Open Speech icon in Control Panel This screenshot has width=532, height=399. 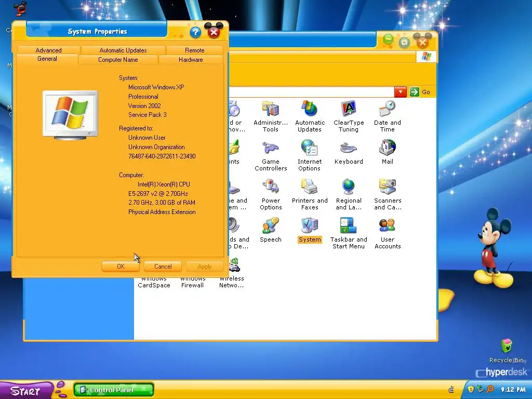pos(270,230)
